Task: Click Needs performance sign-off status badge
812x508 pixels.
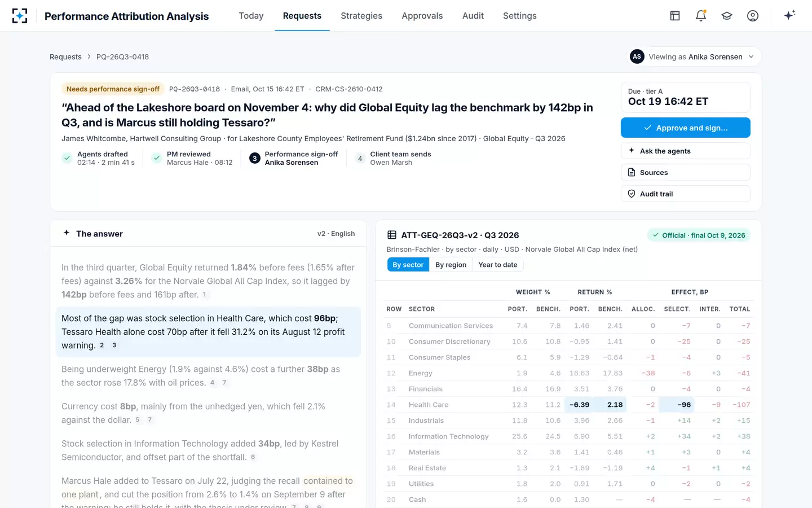Action: pos(113,89)
